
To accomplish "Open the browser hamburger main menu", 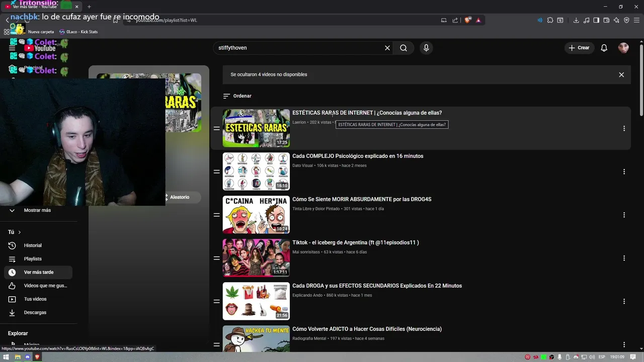I will point(636,20).
